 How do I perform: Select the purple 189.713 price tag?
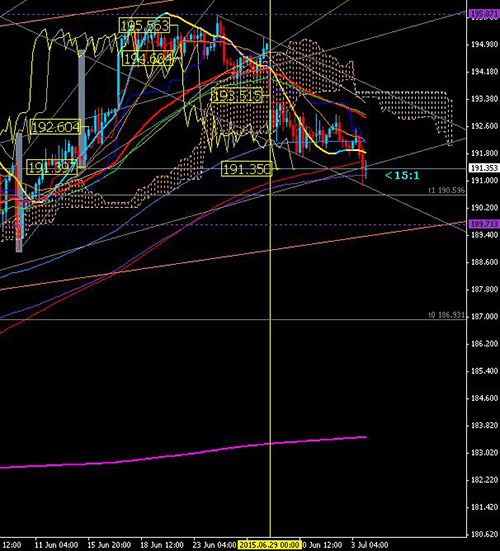click(484, 224)
